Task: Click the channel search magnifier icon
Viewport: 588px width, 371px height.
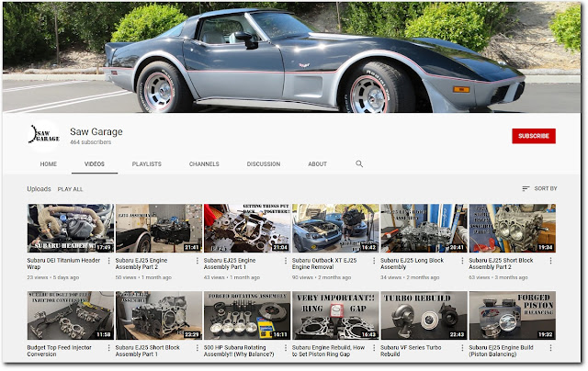Action: [359, 163]
